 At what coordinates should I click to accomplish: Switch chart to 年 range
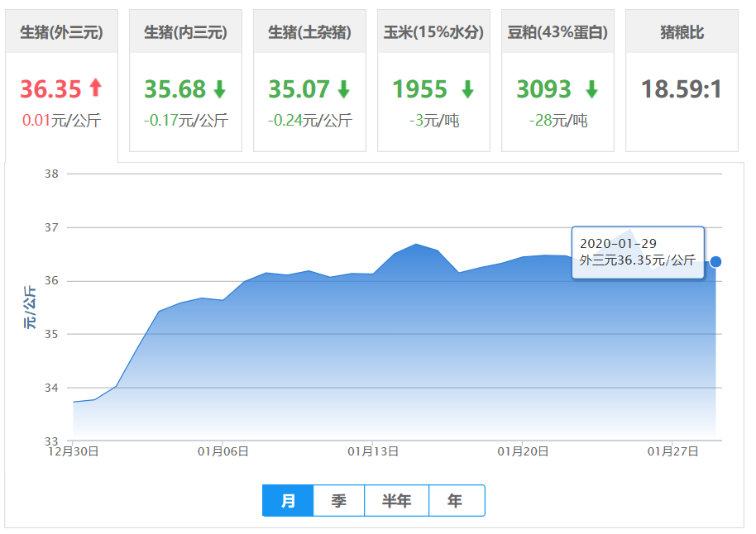coord(456,501)
